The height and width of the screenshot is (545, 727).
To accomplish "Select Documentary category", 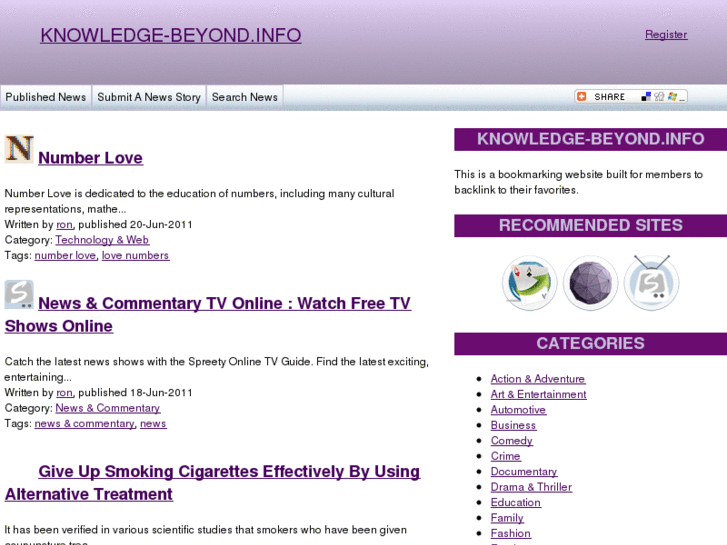I will coord(524,472).
